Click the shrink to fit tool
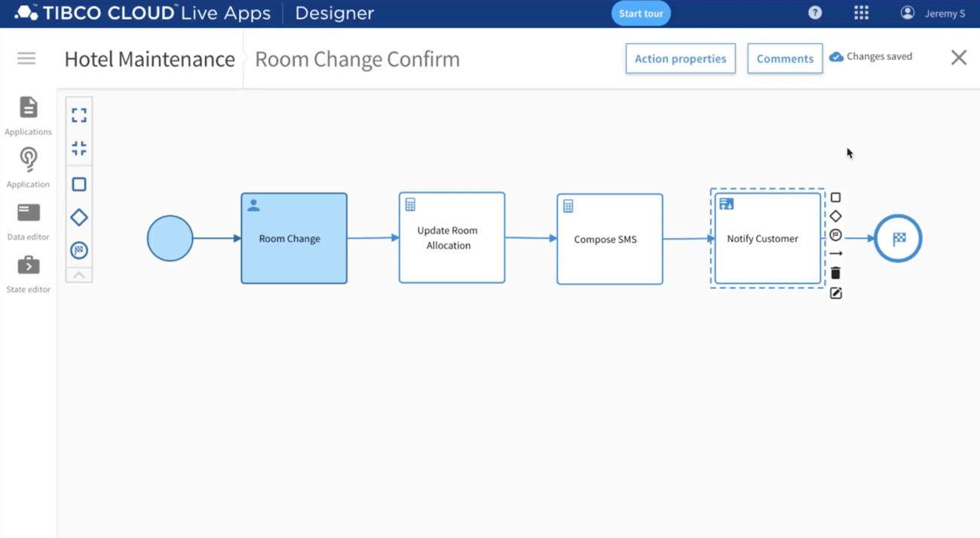The width and height of the screenshot is (980, 538). coord(79,148)
